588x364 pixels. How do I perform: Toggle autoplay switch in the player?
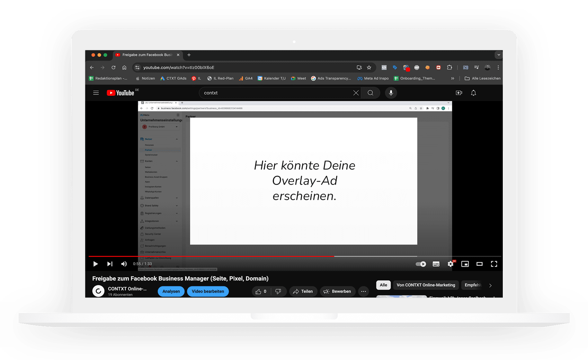(421, 264)
